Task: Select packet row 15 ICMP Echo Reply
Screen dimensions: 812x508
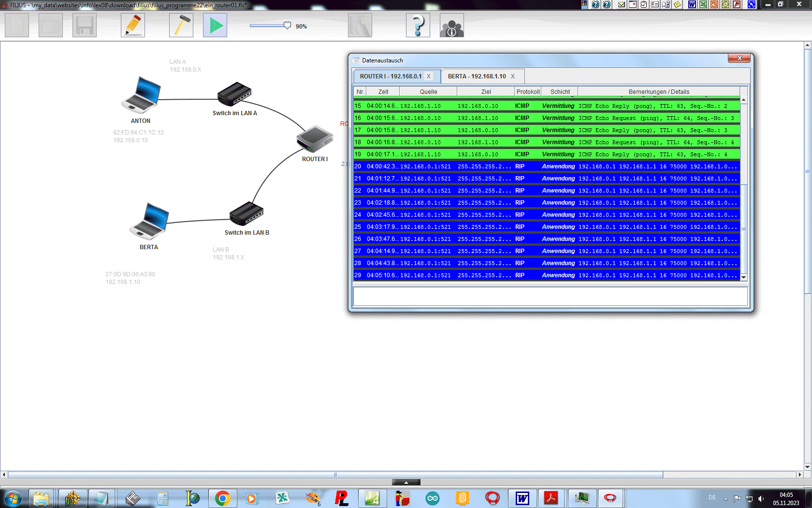Action: [547, 106]
